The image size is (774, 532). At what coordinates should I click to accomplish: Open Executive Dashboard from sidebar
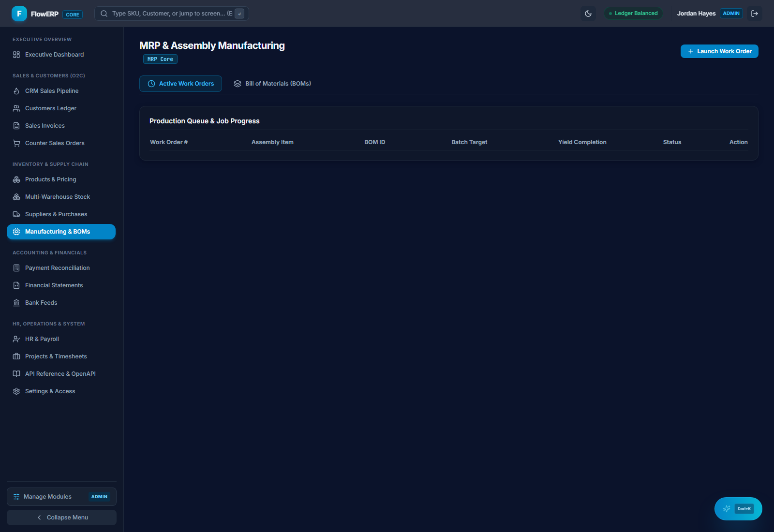coord(61,55)
